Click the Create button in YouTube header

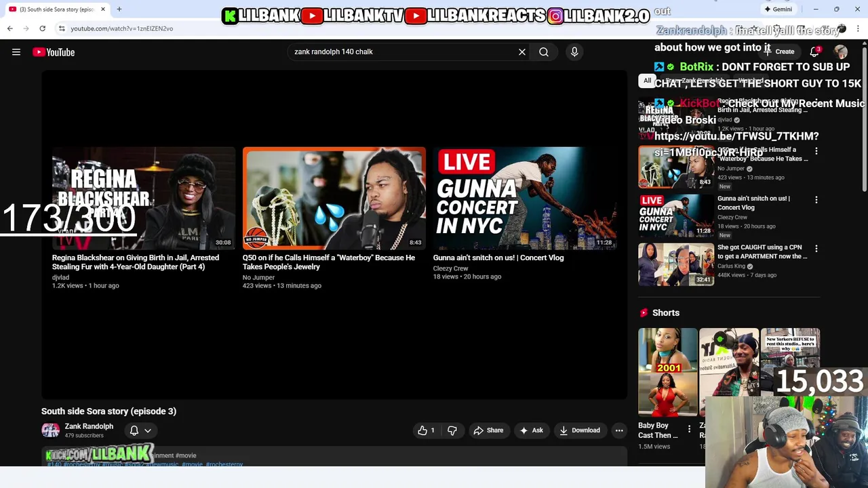[780, 52]
